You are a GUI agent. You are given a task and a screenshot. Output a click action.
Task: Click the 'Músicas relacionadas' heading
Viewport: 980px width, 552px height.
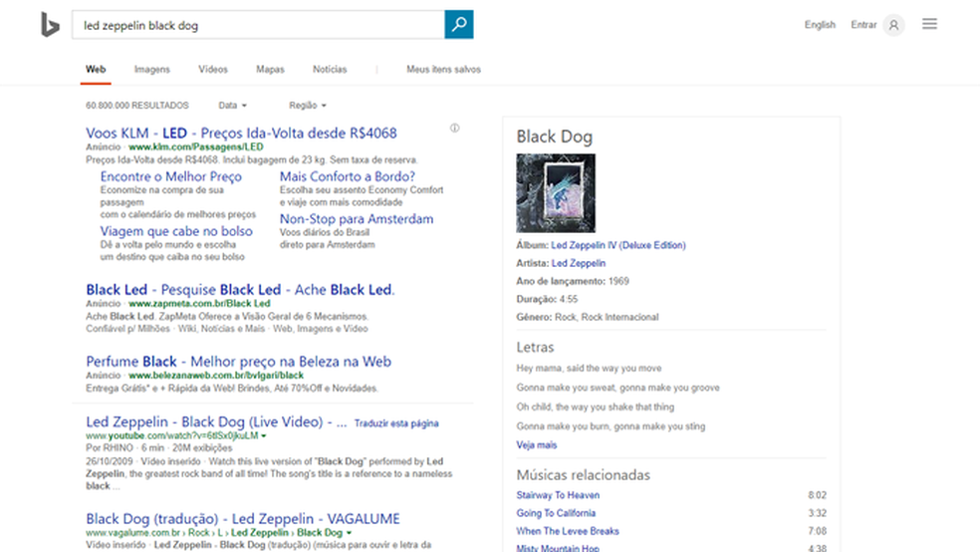coord(584,475)
